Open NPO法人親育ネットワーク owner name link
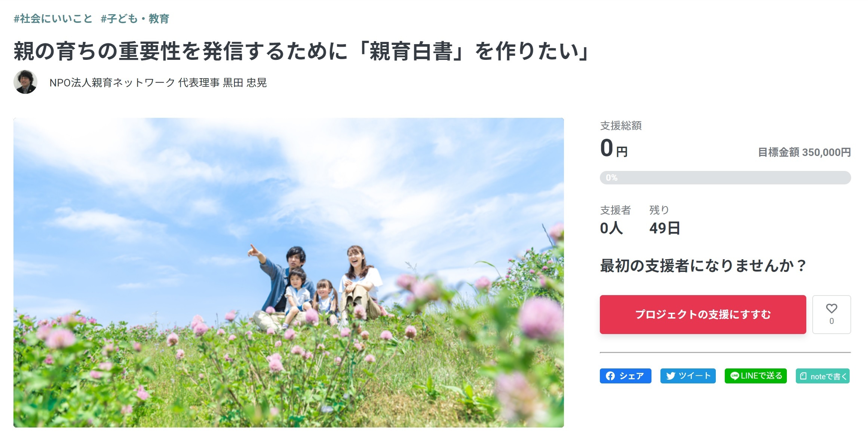 pos(158,82)
